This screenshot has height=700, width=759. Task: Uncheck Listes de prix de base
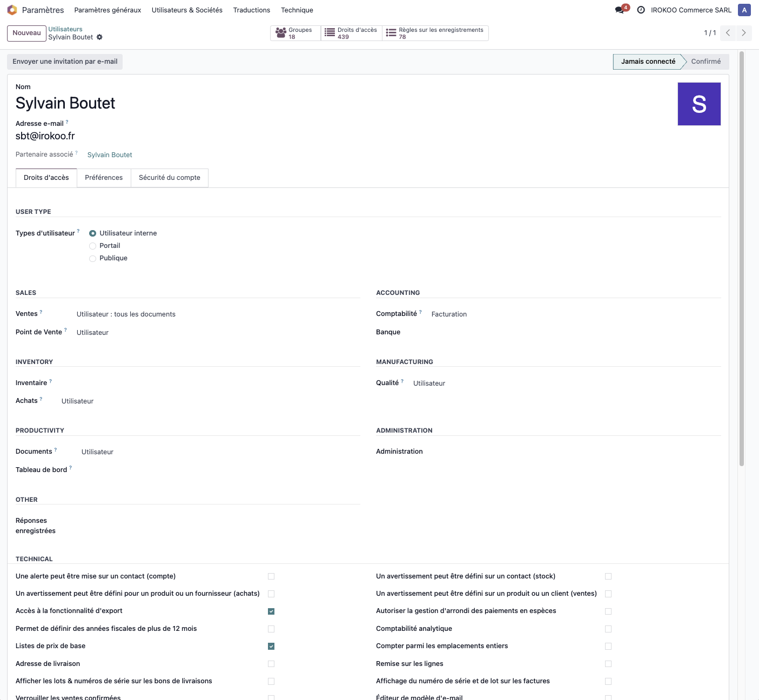(x=271, y=646)
